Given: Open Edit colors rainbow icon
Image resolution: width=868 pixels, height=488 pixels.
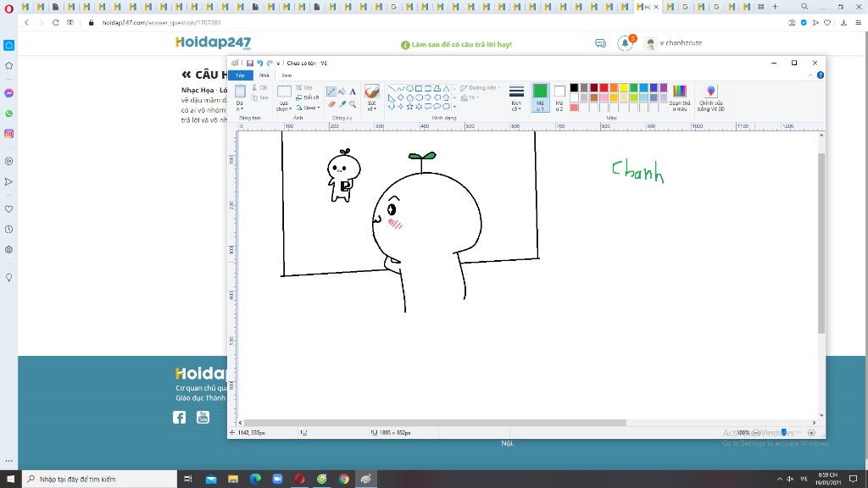Looking at the screenshot, I should [679, 98].
